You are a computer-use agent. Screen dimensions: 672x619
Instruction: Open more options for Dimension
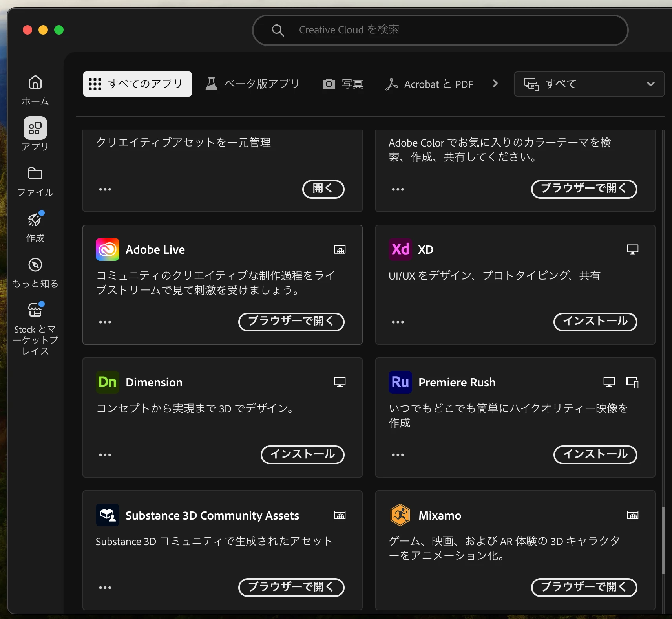point(105,455)
